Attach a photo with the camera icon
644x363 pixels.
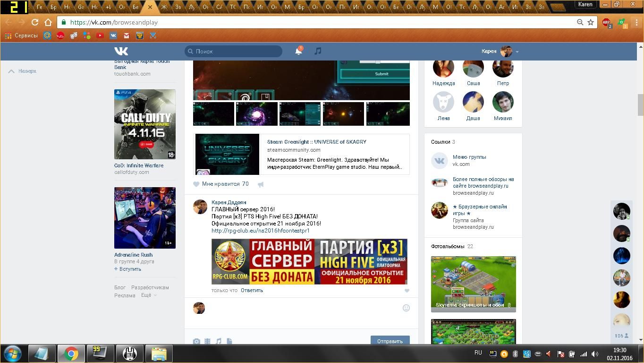[x=196, y=341]
